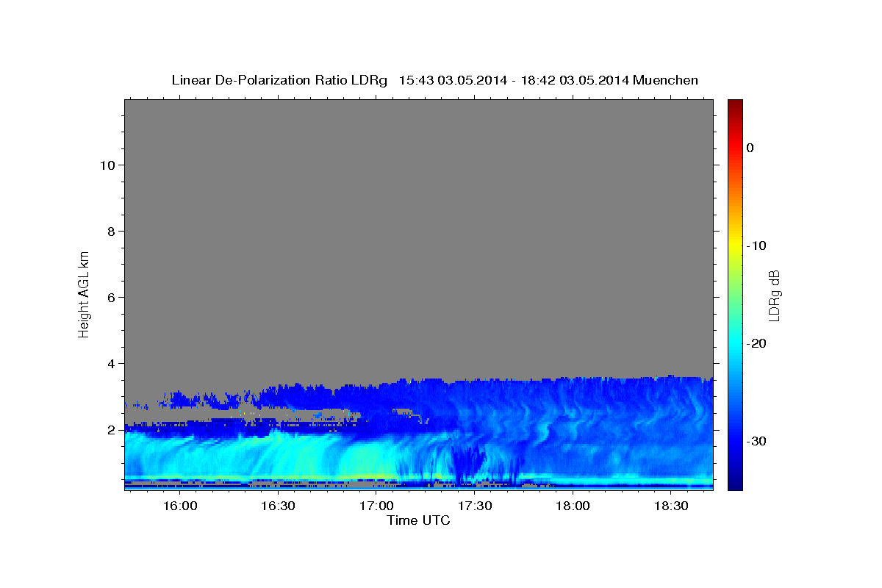
Task: Click the height tick label '2'
Action: pos(112,430)
